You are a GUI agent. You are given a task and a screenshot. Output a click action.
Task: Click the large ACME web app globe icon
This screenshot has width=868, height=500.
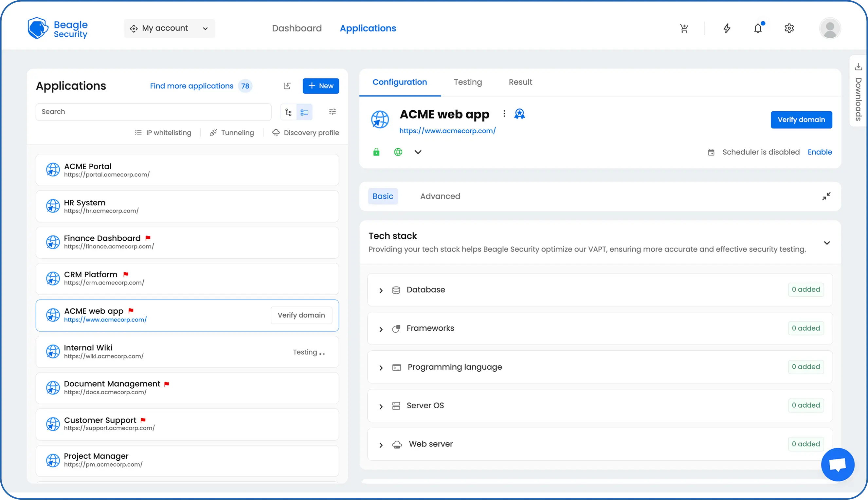(380, 119)
